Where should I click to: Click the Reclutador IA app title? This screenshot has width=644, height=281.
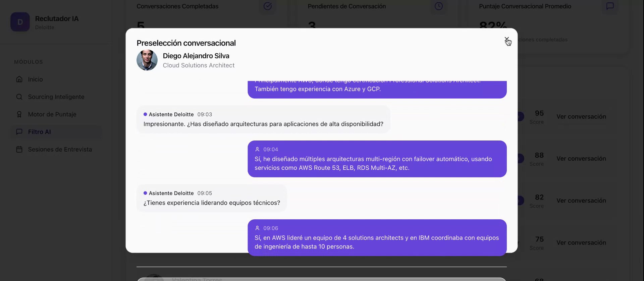[x=57, y=19]
